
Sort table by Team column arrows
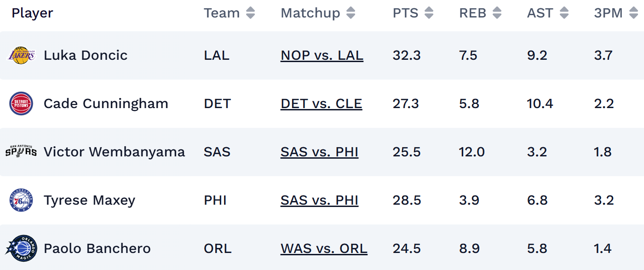click(250, 13)
